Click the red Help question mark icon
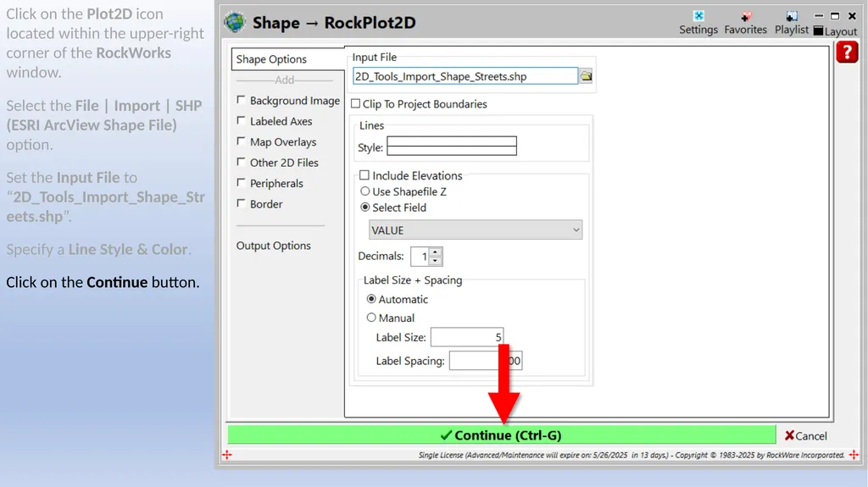This screenshot has width=868, height=487. point(847,53)
